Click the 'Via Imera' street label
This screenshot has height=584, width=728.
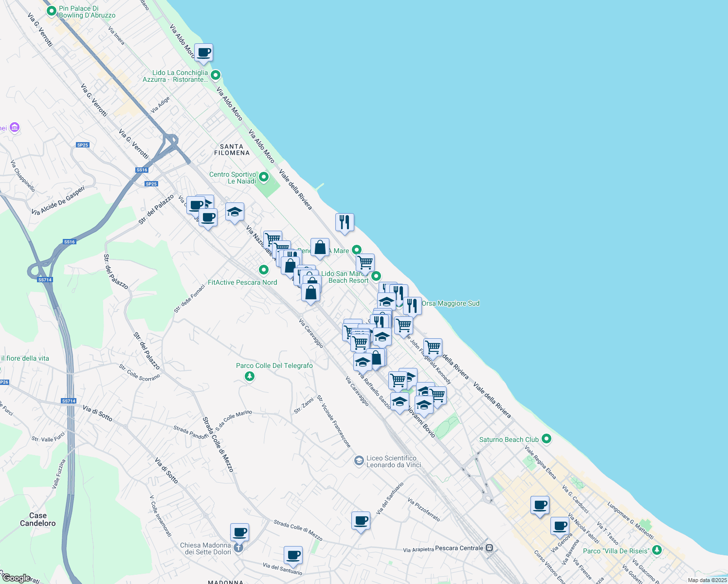point(116,36)
